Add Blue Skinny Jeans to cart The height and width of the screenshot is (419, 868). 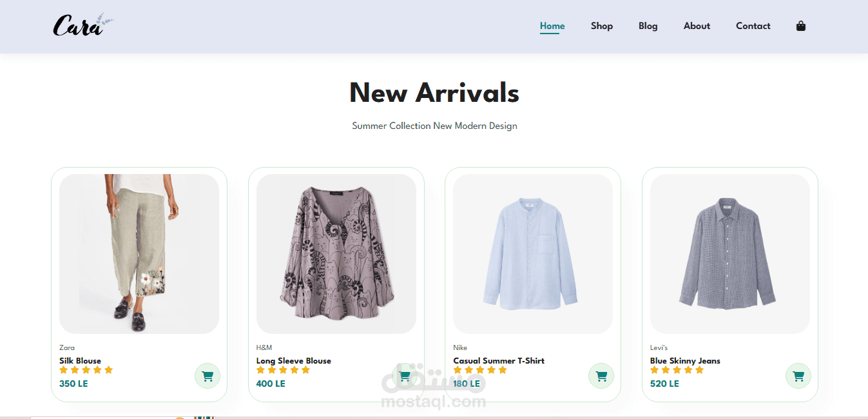click(x=798, y=376)
